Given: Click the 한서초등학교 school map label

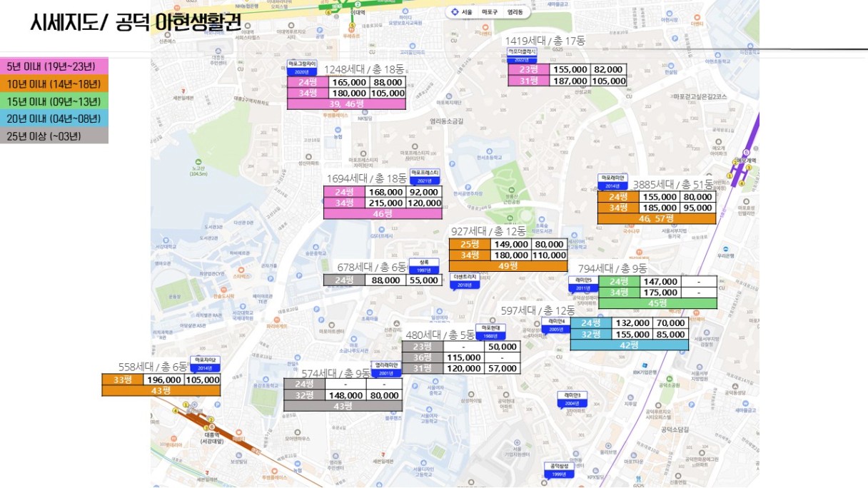Looking at the screenshot, I should [490, 153].
